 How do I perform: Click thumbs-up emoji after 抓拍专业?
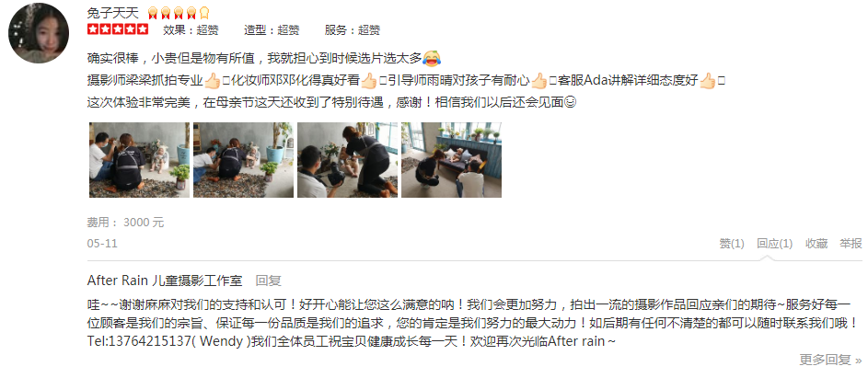click(213, 81)
